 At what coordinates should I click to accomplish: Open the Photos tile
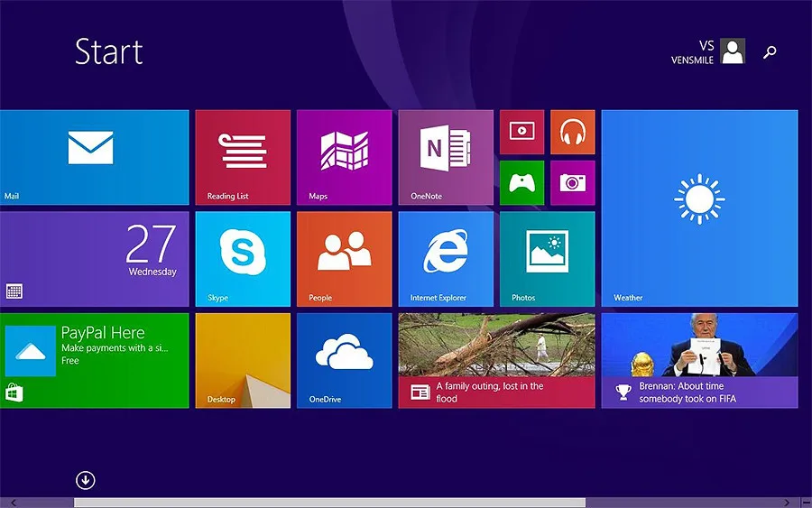click(548, 258)
